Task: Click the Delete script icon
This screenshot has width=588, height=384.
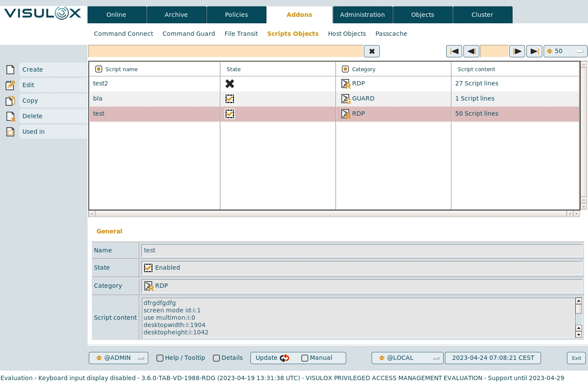Action: pos(10,116)
